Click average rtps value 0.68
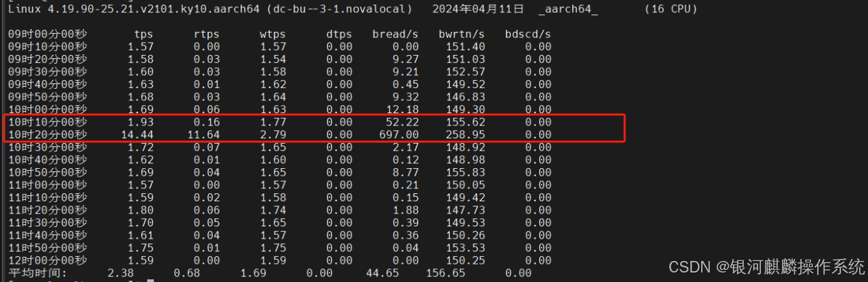The height and width of the screenshot is (282, 868). [187, 273]
